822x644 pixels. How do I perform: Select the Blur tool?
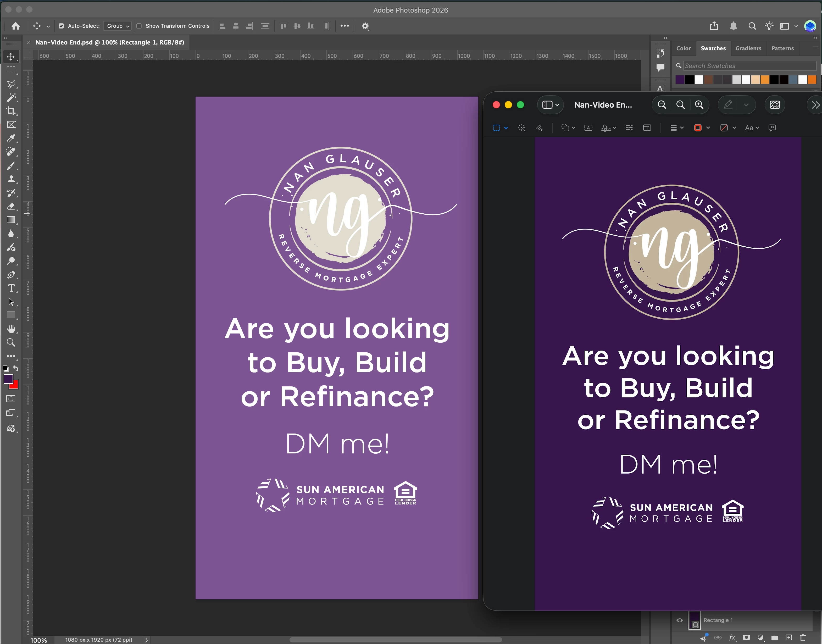click(x=11, y=234)
